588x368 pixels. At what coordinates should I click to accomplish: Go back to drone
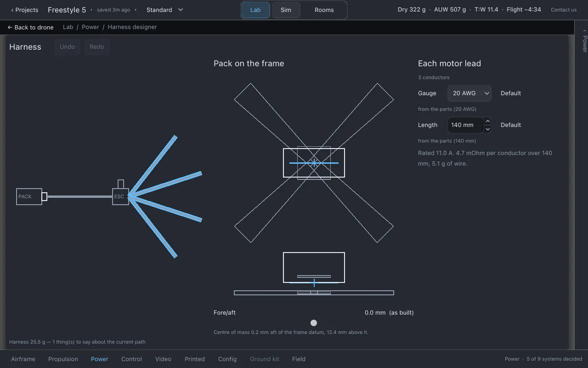tap(30, 27)
